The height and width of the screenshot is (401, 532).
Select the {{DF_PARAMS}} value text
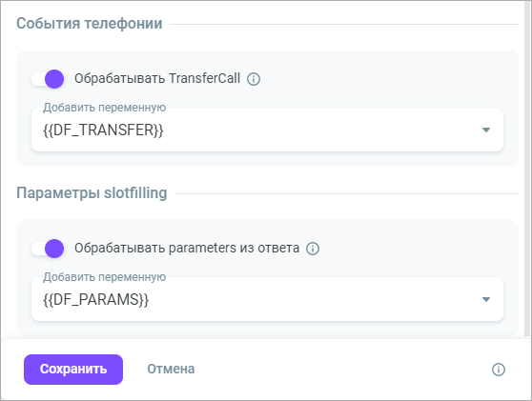pyautogui.click(x=95, y=300)
